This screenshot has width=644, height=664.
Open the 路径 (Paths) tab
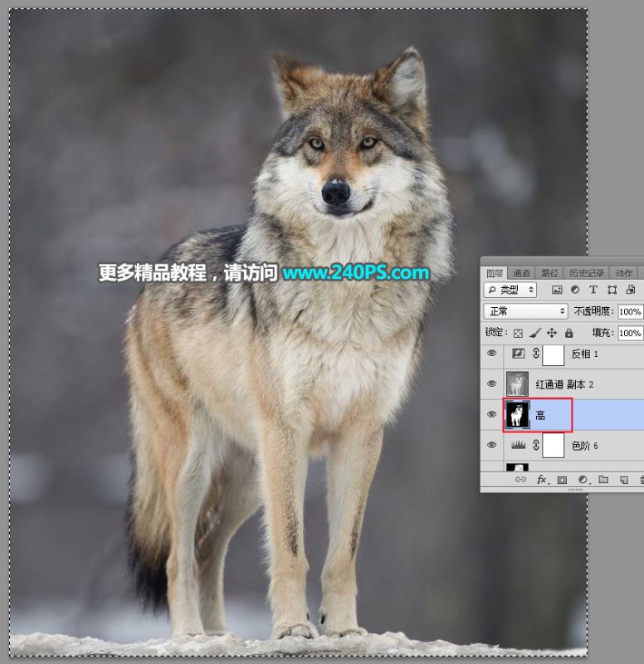point(549,273)
